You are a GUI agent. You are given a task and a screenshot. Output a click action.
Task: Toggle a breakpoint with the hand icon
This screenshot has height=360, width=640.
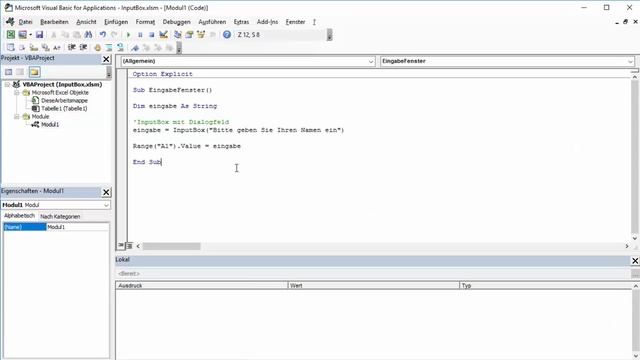pyautogui.click(x=97, y=48)
